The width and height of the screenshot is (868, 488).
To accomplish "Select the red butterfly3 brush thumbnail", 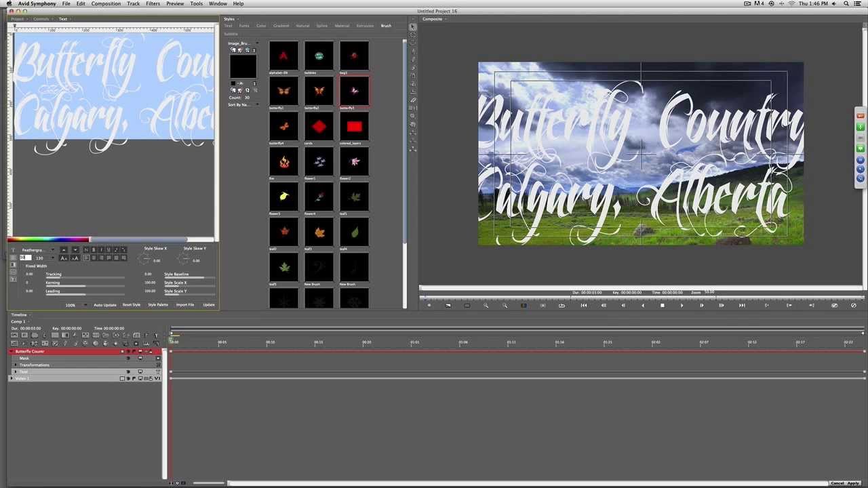I will (354, 91).
